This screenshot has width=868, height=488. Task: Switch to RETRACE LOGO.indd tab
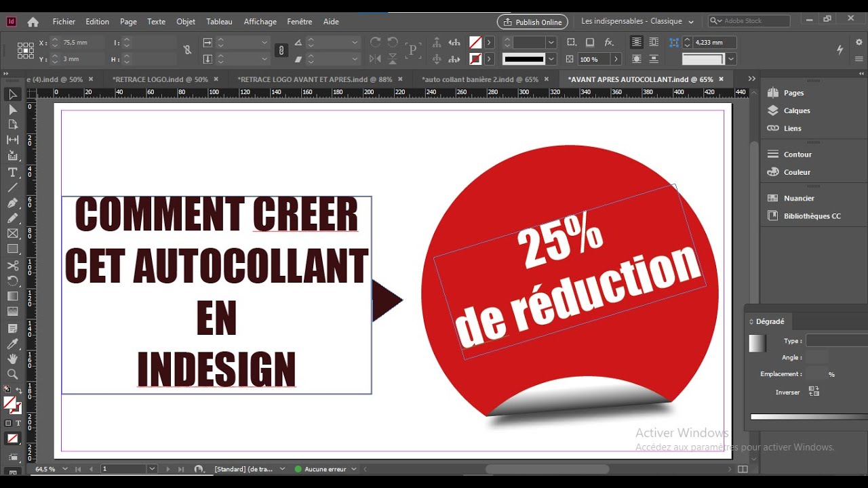click(160, 79)
